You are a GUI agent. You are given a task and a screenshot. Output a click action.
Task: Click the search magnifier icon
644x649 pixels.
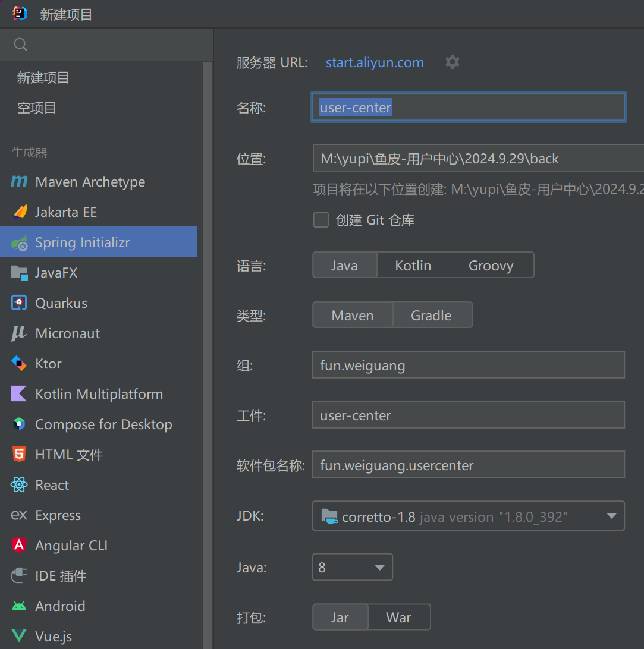pyautogui.click(x=20, y=45)
